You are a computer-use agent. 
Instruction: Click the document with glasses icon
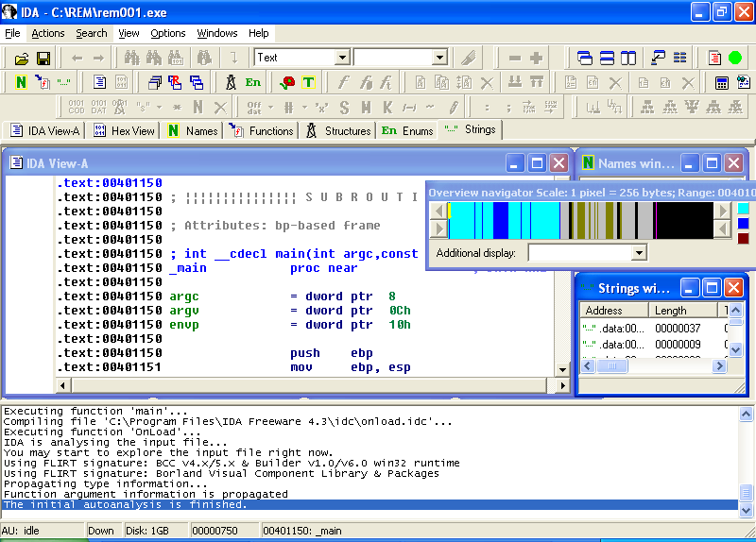743,82
